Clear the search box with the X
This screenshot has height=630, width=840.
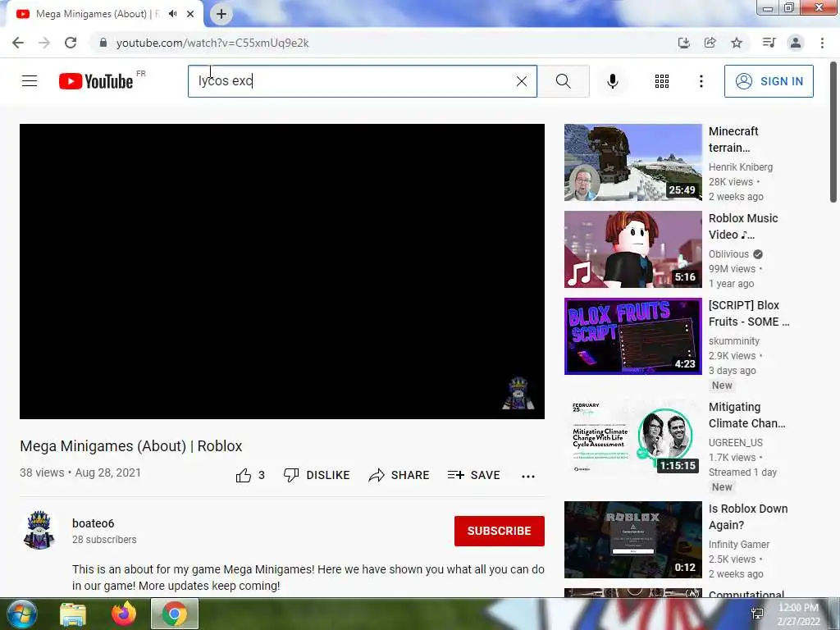click(x=521, y=81)
